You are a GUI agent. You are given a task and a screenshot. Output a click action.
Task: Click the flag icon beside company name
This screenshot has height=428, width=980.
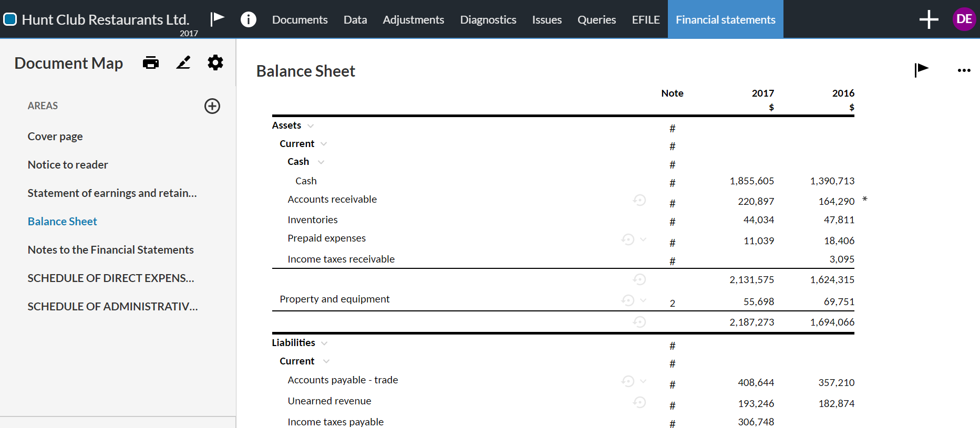tap(217, 19)
